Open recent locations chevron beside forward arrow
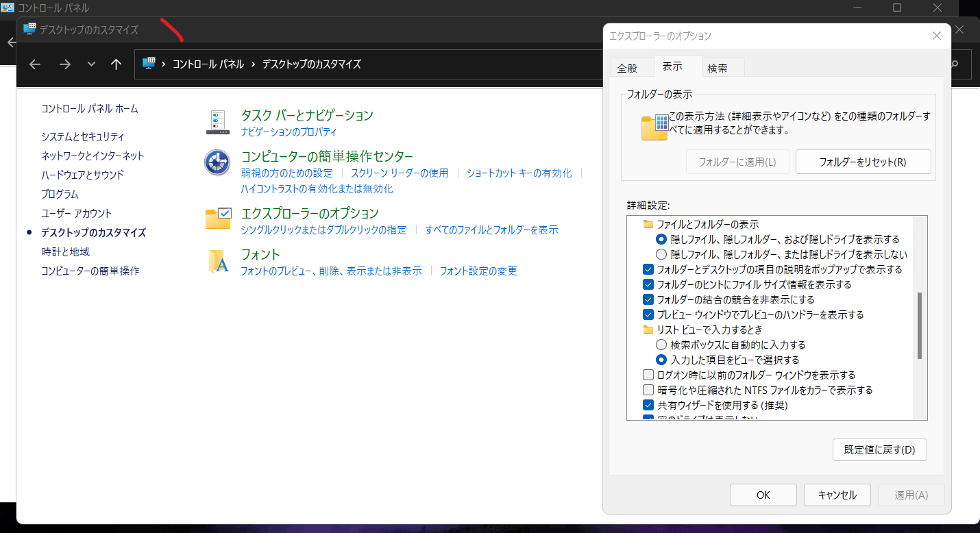 pos(90,64)
